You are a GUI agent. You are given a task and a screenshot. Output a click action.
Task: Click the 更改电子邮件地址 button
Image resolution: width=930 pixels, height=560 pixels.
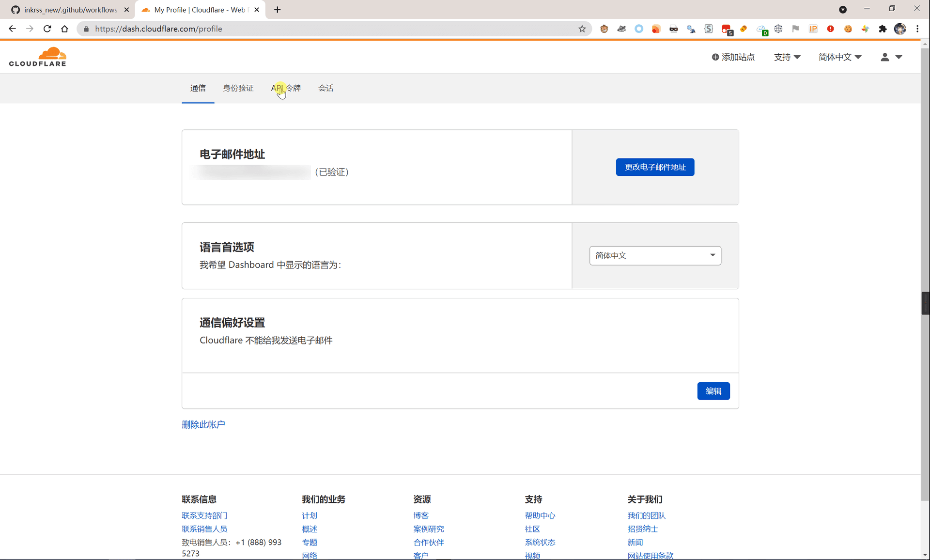[655, 167]
